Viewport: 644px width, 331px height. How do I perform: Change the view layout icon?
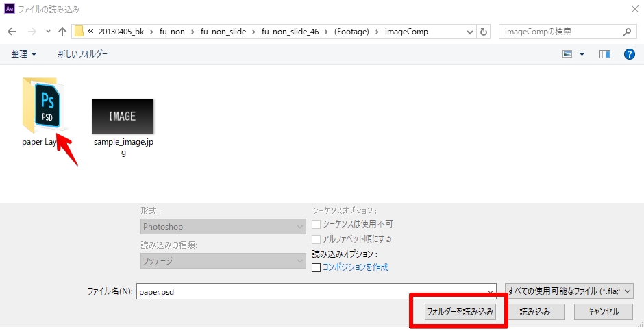coord(567,54)
